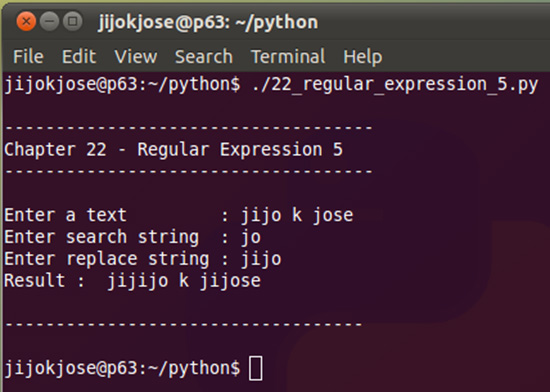This screenshot has height=392, width=550.
Task: Close the terminal window with red button
Action: [26, 22]
